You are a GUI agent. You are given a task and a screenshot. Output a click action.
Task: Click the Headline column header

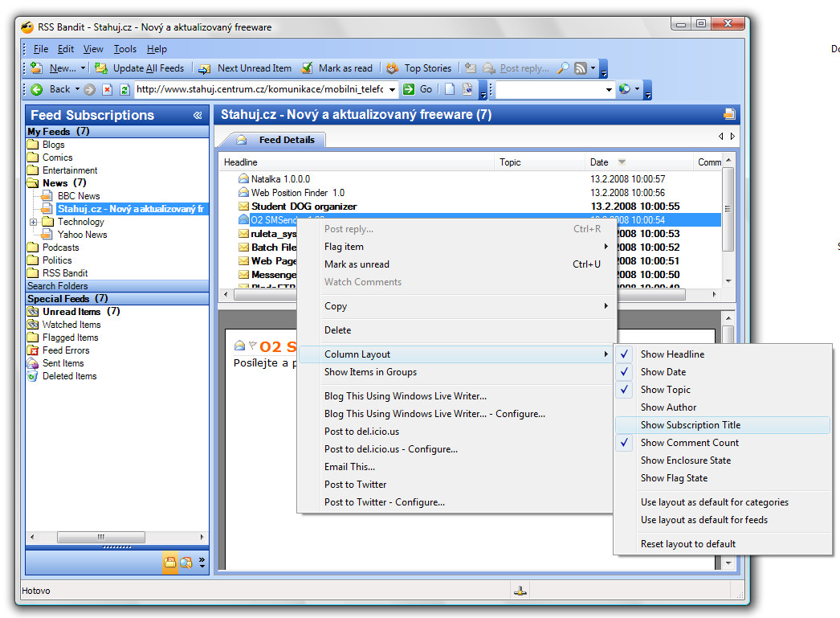tap(357, 162)
